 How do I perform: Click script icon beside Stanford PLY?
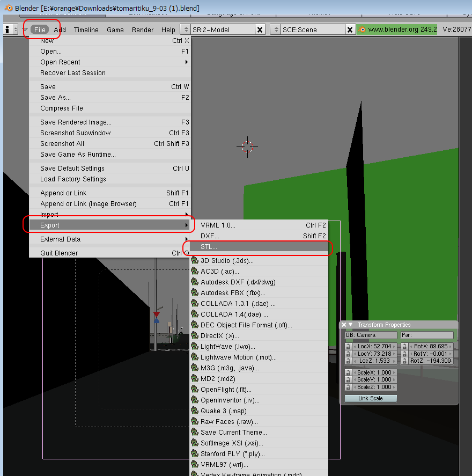point(195,453)
